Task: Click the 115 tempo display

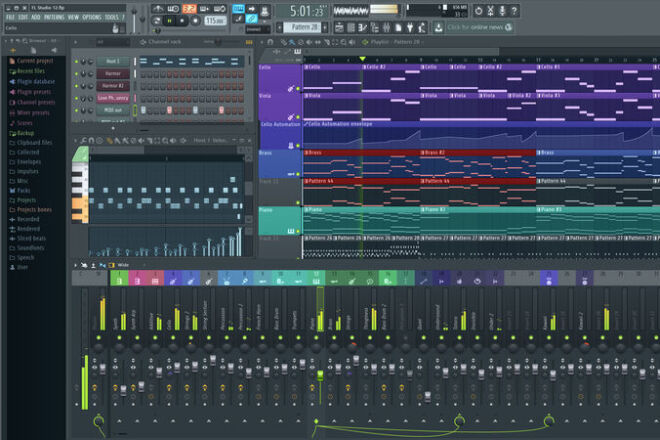Action: pyautogui.click(x=215, y=20)
